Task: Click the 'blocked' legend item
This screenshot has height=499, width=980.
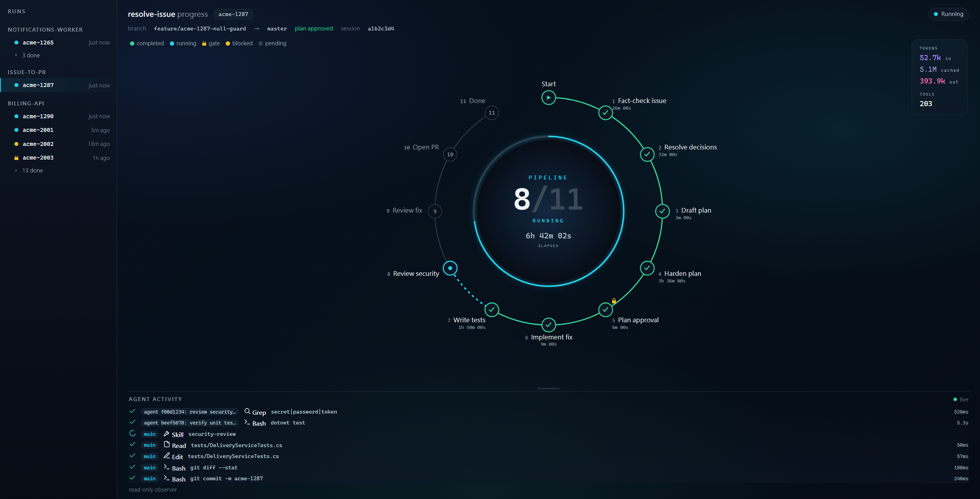Action: pos(239,43)
